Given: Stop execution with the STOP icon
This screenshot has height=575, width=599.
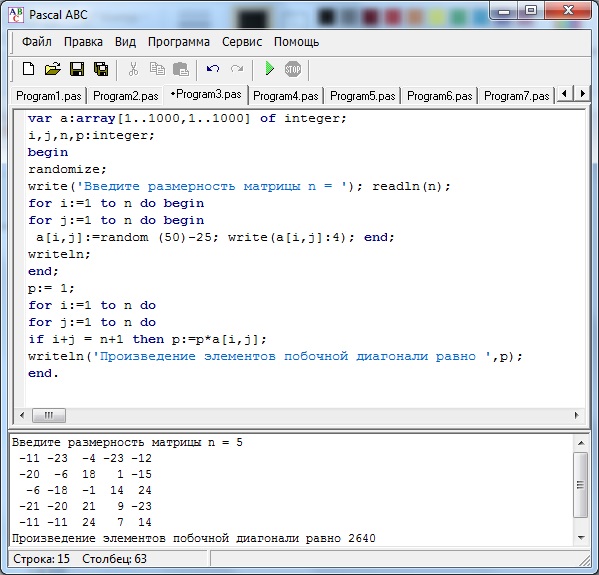Looking at the screenshot, I should (293, 69).
